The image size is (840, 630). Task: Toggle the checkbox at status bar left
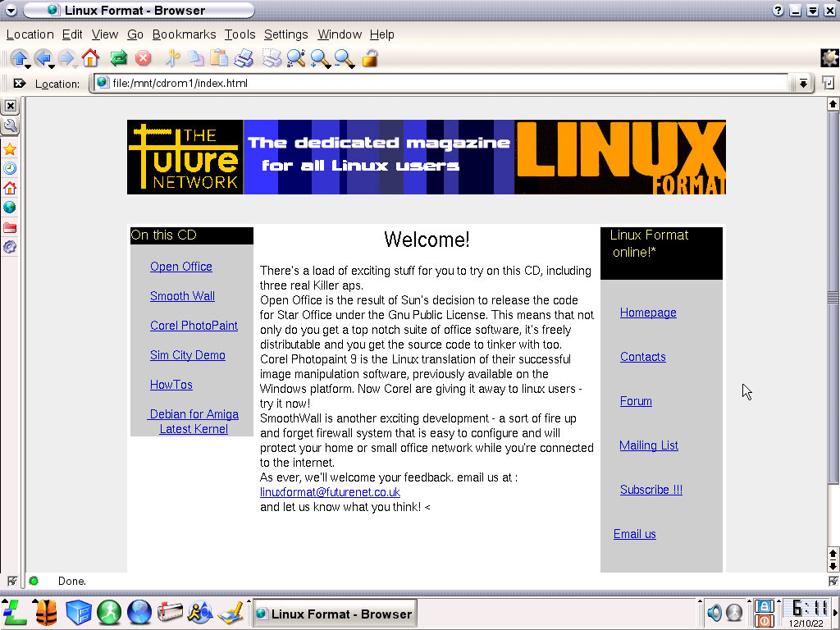tap(11, 581)
